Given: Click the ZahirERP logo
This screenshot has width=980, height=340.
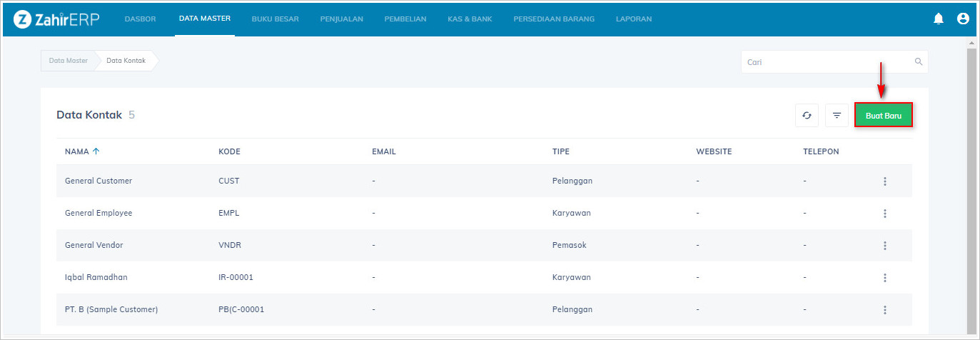Looking at the screenshot, I should (x=56, y=19).
